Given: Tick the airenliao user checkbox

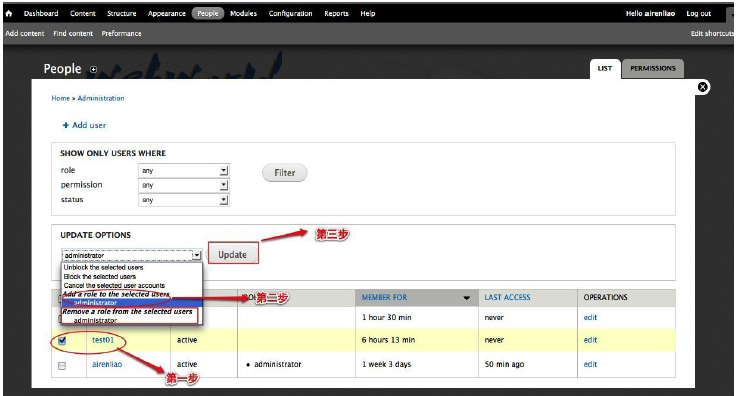Looking at the screenshot, I should pyautogui.click(x=62, y=365).
